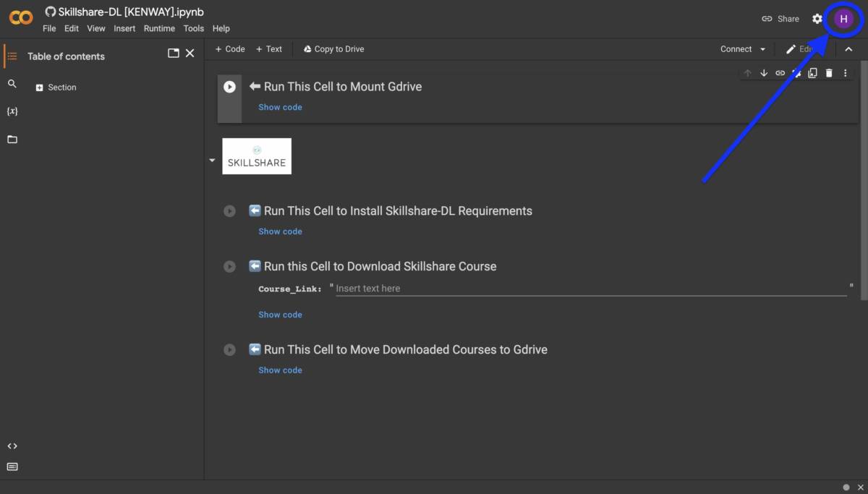Click the notebook vertical scrollbar
868x494 pixels.
pos(864,181)
